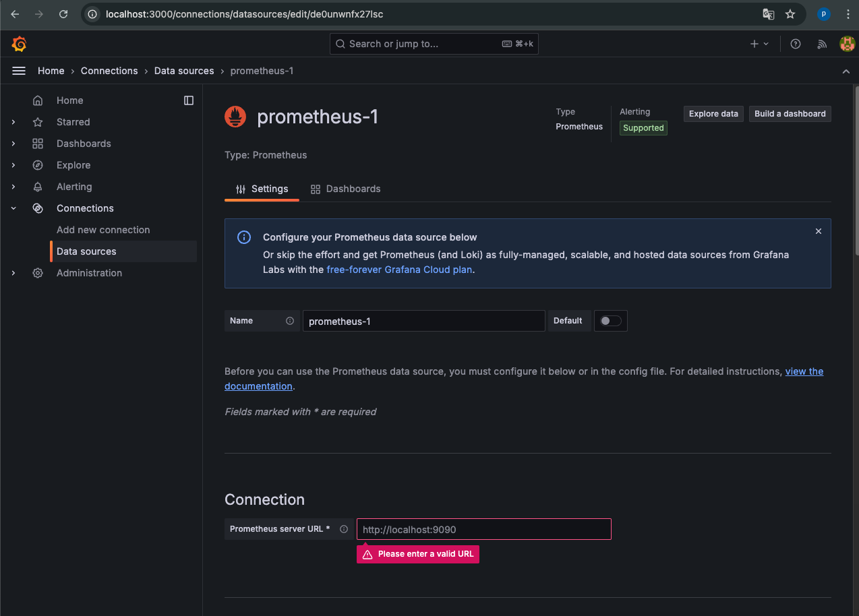Image resolution: width=859 pixels, height=616 pixels.
Task: Click the Build a dashboard button
Action: (790, 114)
